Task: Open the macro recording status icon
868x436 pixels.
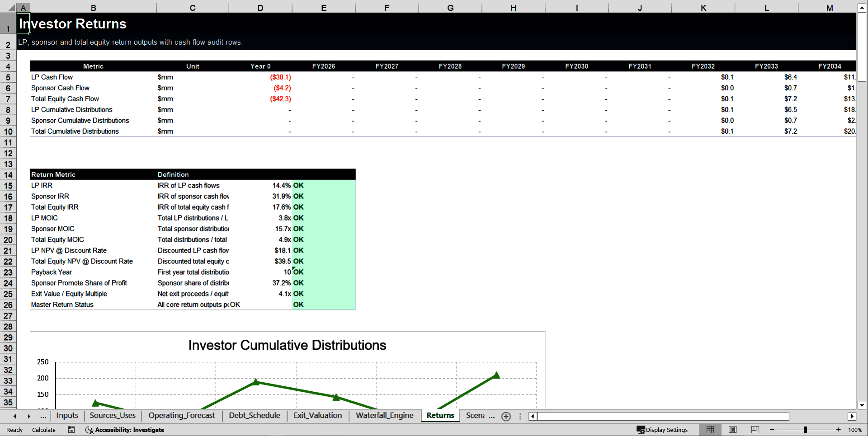Action: (71, 430)
